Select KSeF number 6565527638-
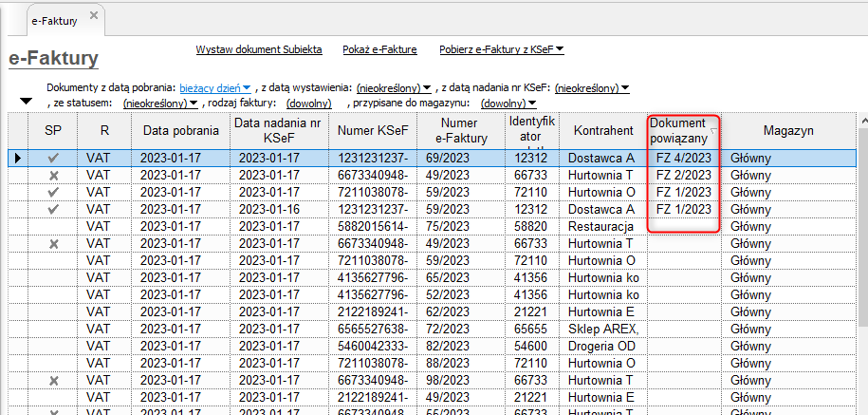 373,330
